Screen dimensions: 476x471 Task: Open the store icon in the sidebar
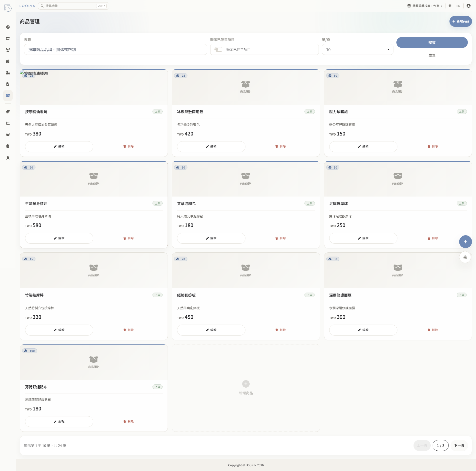point(8,38)
